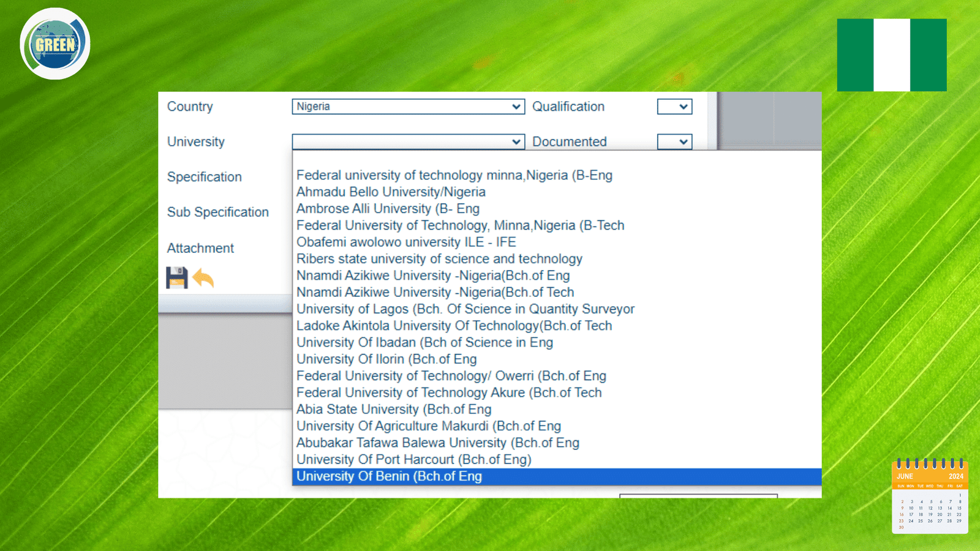
Task: Collapse the University dropdown field
Action: coord(408,142)
